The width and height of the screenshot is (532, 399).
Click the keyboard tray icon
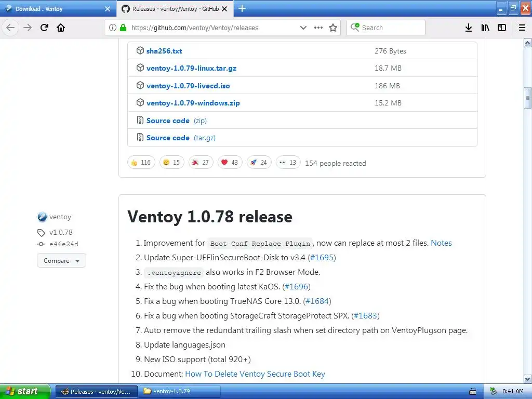click(473, 392)
